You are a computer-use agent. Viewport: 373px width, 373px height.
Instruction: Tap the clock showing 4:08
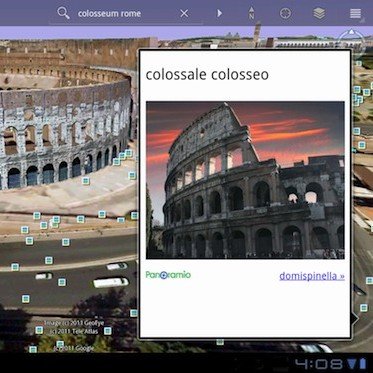(x=318, y=364)
